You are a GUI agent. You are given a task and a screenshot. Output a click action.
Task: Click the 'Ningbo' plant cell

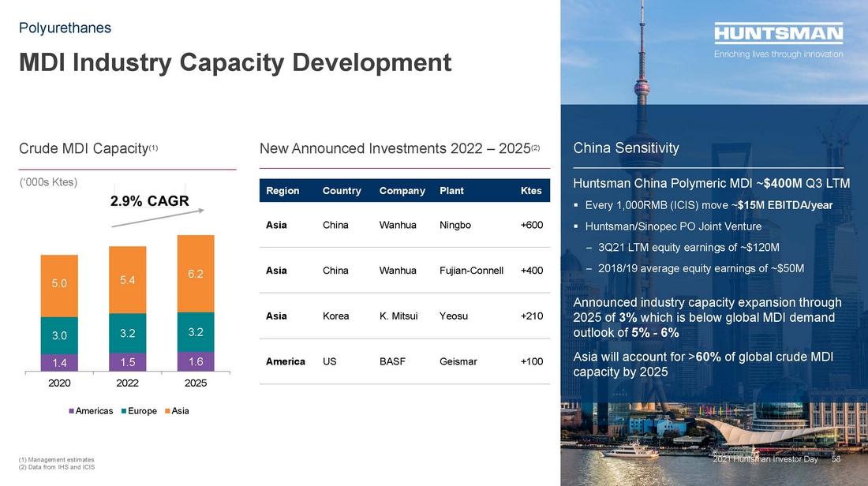tap(455, 226)
